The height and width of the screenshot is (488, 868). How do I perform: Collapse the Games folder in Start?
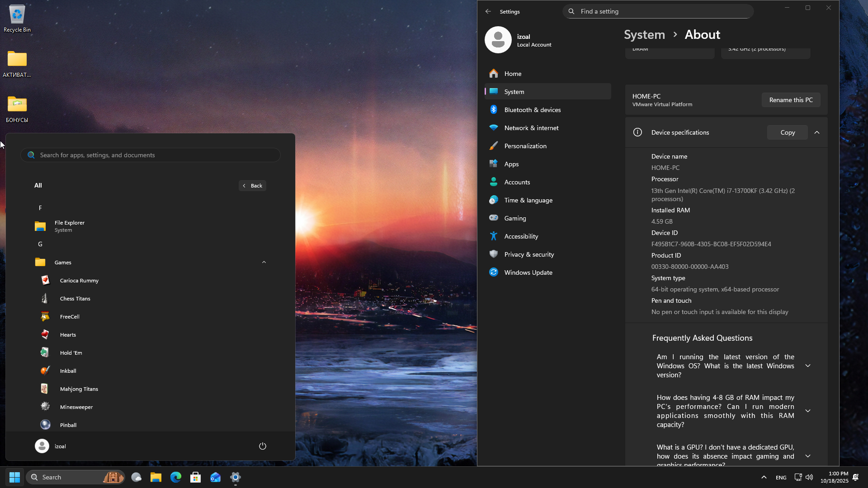pos(264,262)
